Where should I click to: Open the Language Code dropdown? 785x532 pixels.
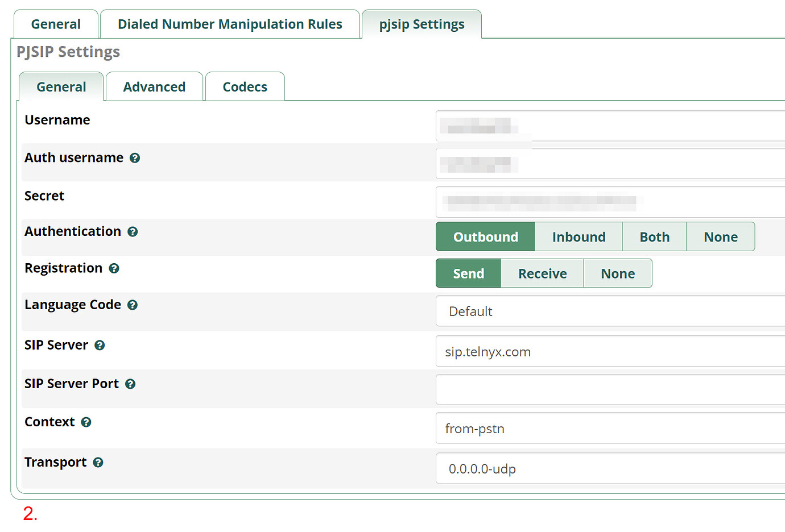pyautogui.click(x=610, y=311)
